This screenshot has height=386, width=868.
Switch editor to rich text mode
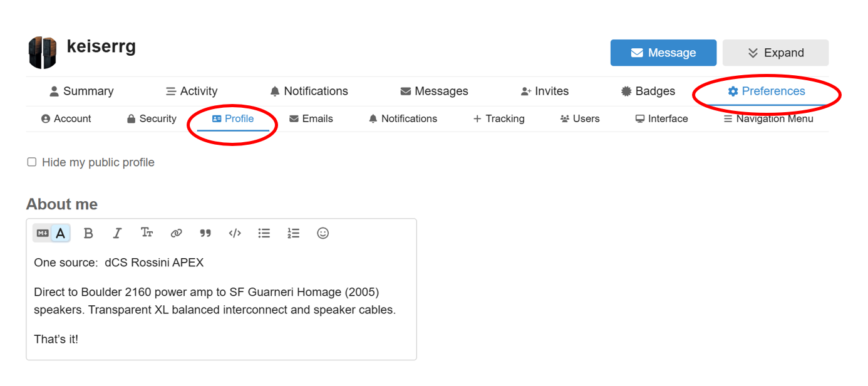61,233
